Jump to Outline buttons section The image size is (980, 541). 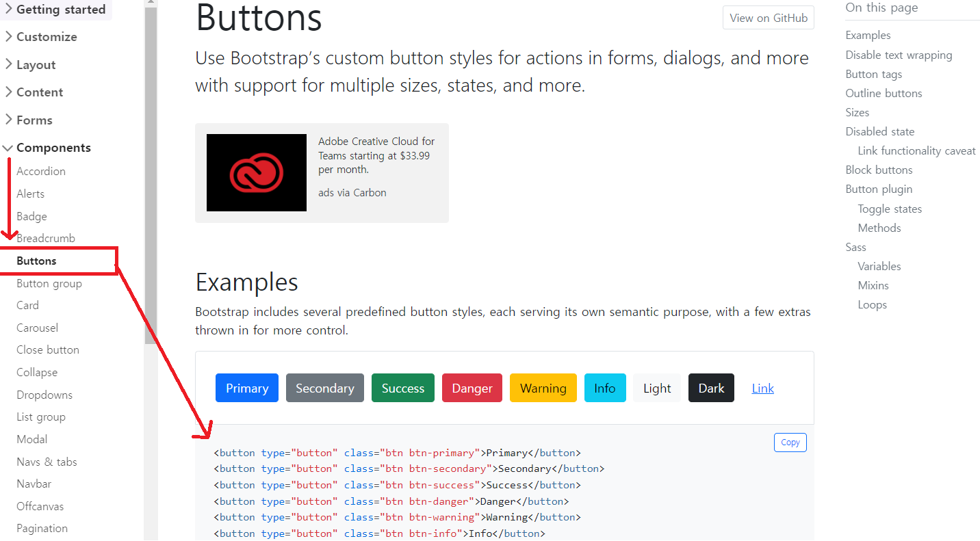(x=884, y=93)
